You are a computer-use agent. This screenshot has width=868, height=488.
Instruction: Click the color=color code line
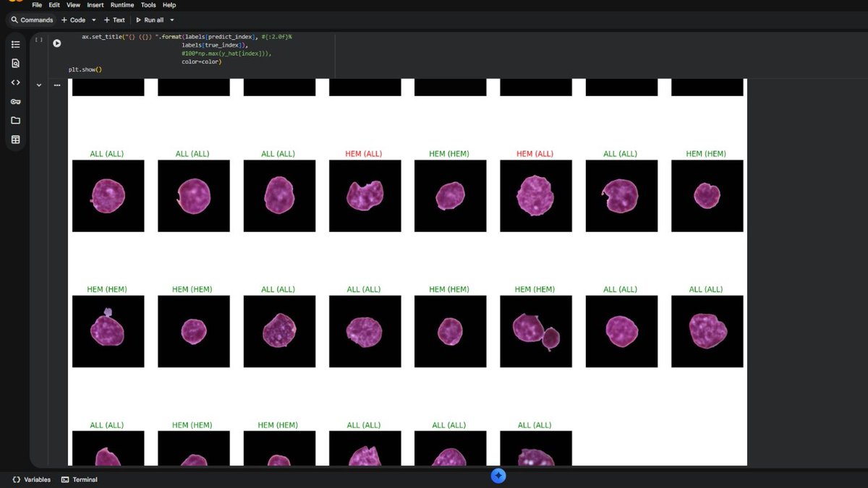[x=202, y=61]
